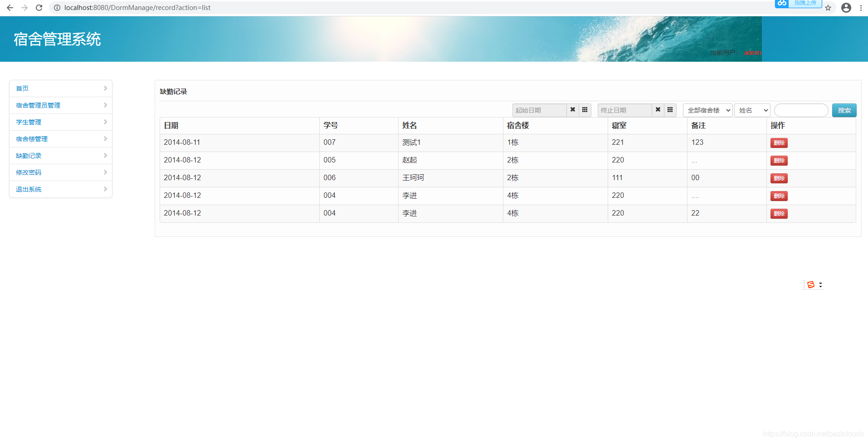Expand the 学生管理 sidebar section
The height and width of the screenshot is (442, 868).
tap(29, 122)
